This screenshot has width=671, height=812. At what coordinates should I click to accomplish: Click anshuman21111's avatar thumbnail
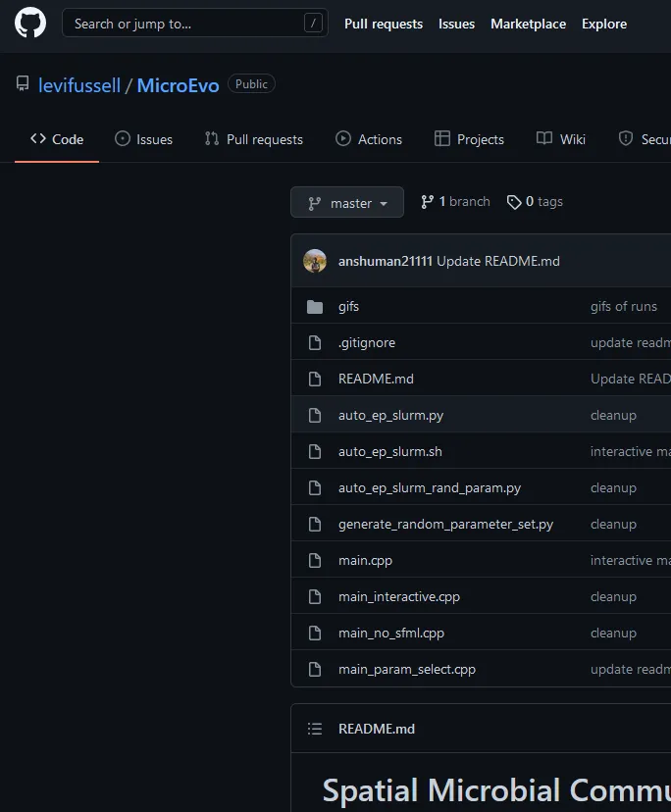coord(315,261)
